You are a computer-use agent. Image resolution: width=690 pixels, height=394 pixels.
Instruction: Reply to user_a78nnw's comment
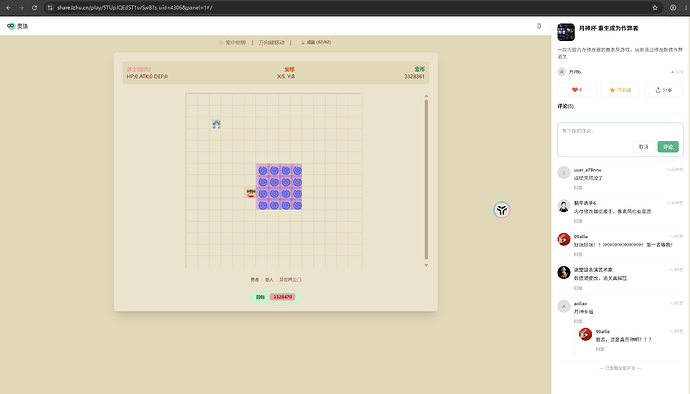578,188
